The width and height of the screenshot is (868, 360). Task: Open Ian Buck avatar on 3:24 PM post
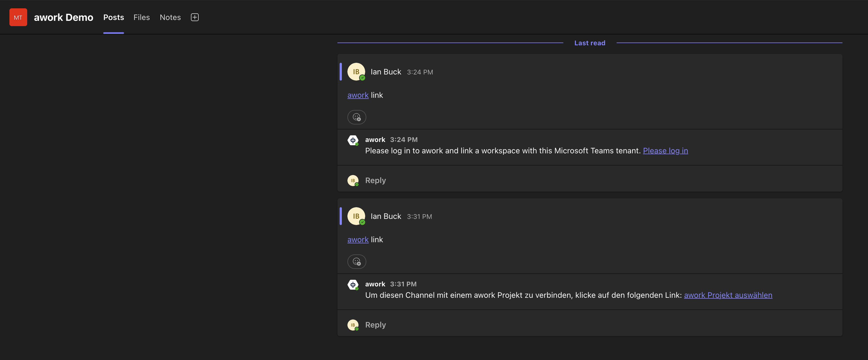(x=356, y=71)
